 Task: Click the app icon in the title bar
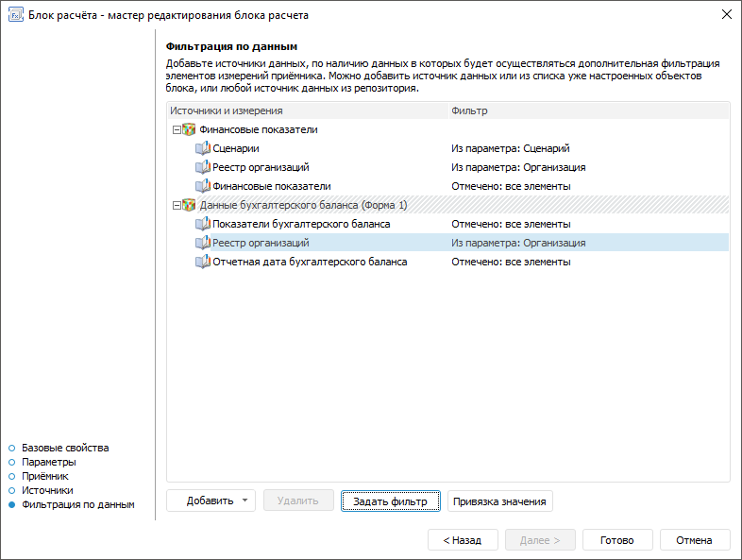point(15,15)
